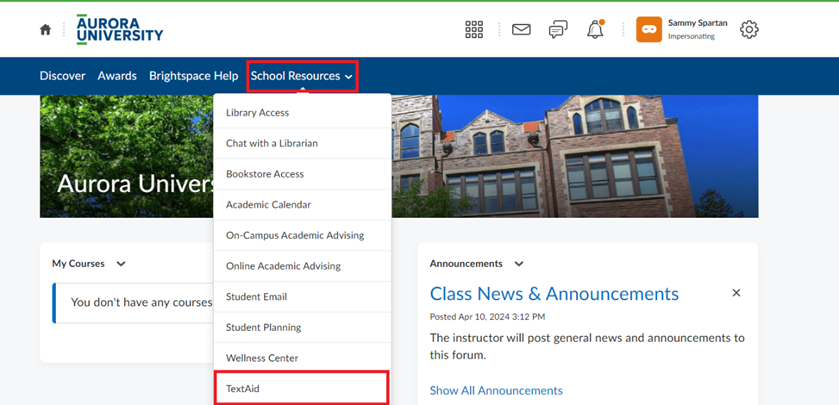Select Chat with a Librarian
839x405 pixels.
coord(302,143)
